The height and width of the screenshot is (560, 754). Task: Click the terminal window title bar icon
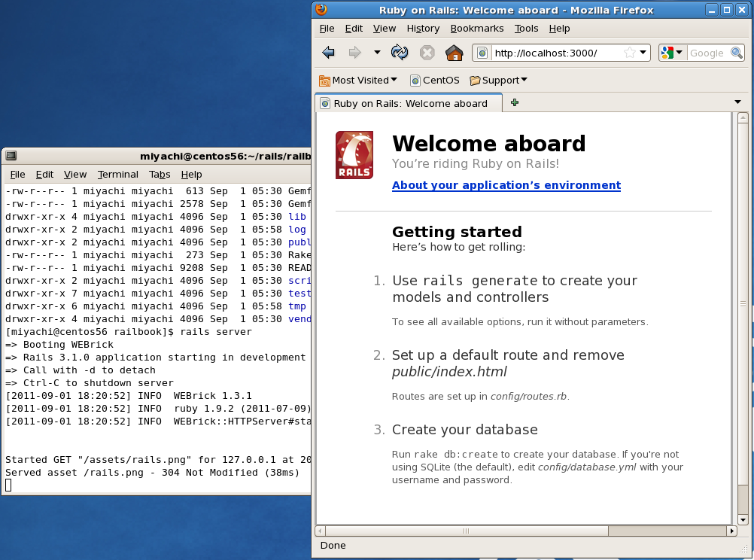click(11, 156)
